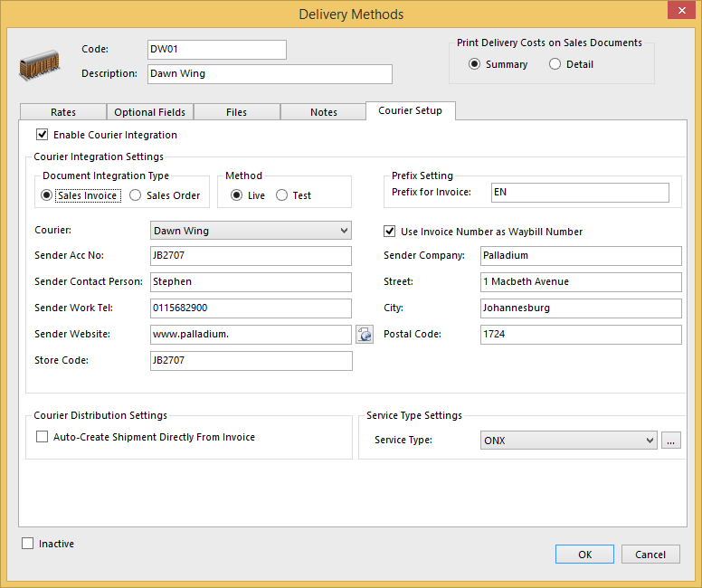The height and width of the screenshot is (588, 702).
Task: Click the Sender Acc No field
Action: pos(251,256)
